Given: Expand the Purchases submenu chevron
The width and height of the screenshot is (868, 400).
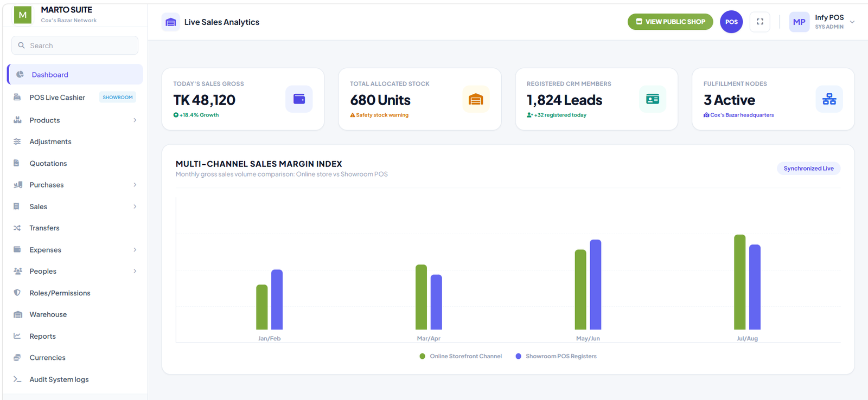Looking at the screenshot, I should pos(135,185).
